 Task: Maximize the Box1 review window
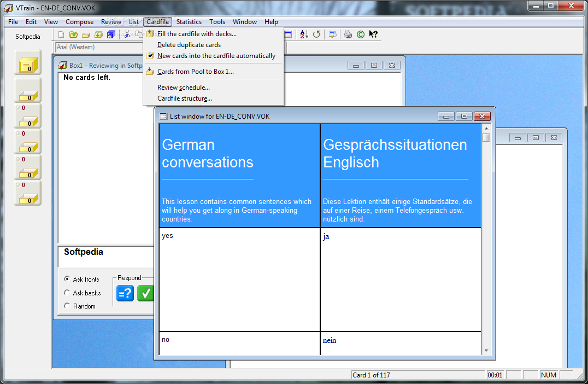point(374,66)
